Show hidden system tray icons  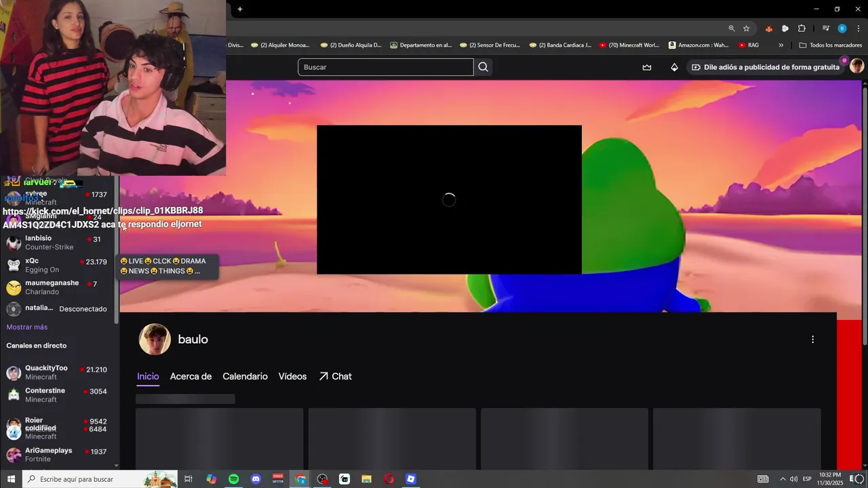click(782, 479)
